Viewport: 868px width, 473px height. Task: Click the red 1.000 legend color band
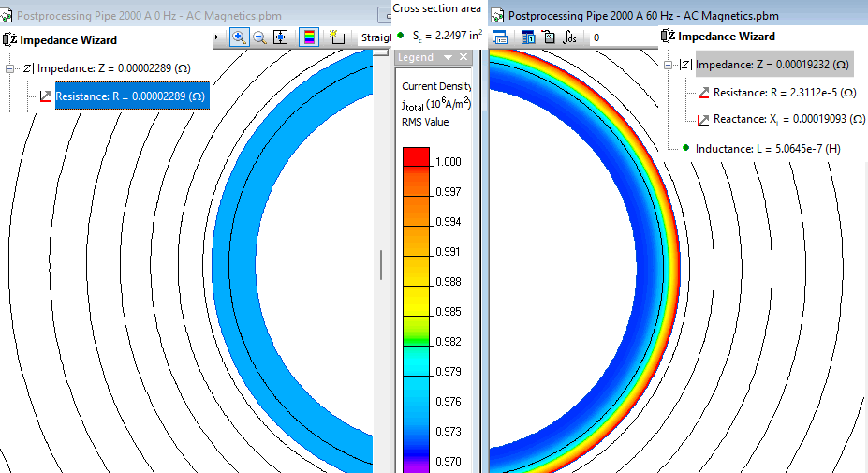point(417,156)
